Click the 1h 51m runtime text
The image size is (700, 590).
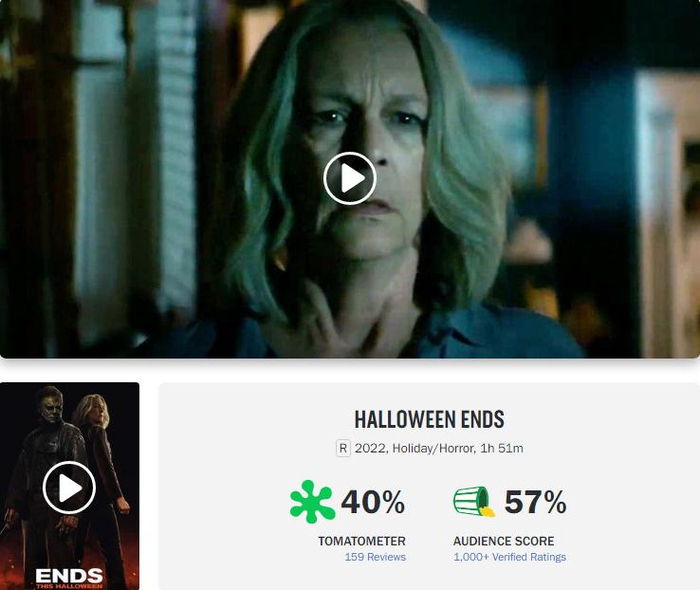(501, 448)
